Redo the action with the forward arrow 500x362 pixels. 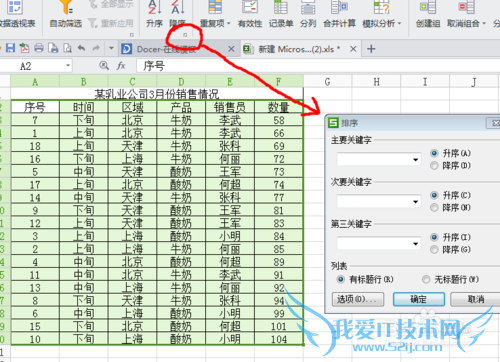[x=96, y=48]
